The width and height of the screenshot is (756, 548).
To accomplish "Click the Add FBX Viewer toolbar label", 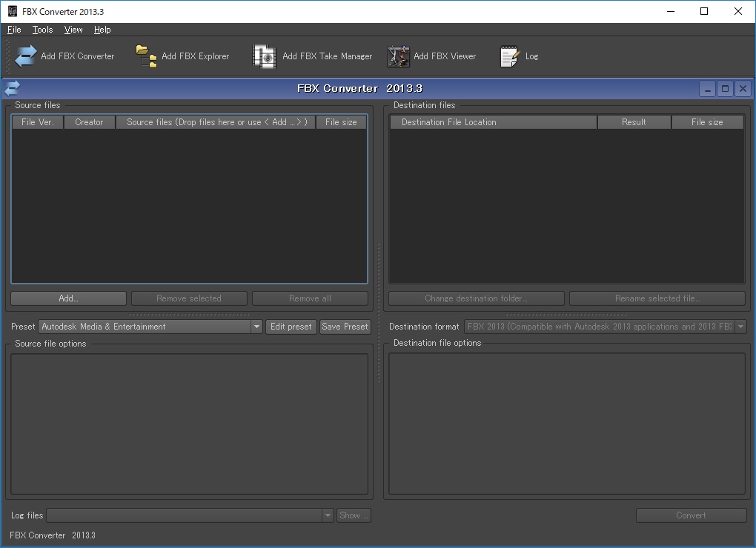I will (445, 56).
